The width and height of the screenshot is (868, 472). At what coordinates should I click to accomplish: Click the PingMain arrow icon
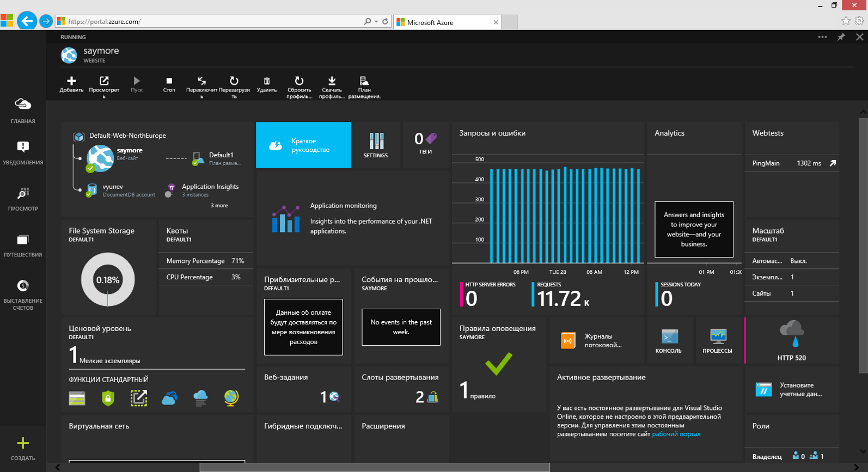point(833,163)
